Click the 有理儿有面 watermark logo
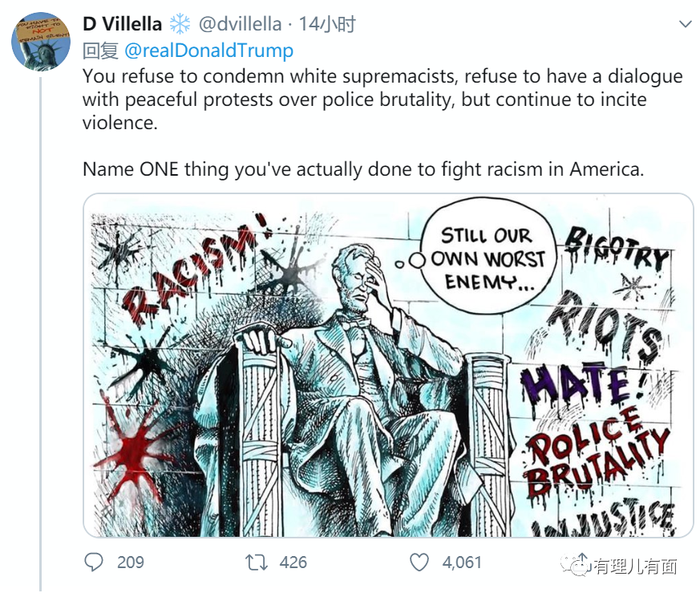The image size is (700, 597). (x=619, y=566)
